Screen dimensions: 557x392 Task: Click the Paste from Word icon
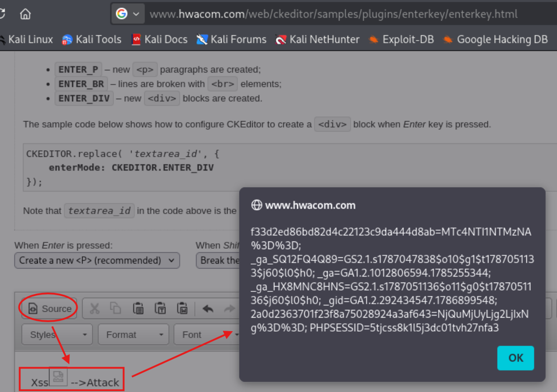pos(182,308)
